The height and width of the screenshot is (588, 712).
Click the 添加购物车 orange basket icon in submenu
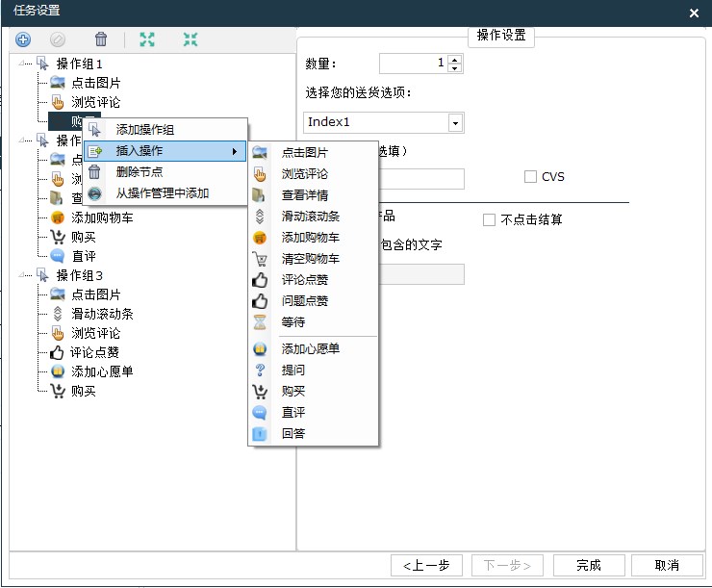click(x=259, y=238)
